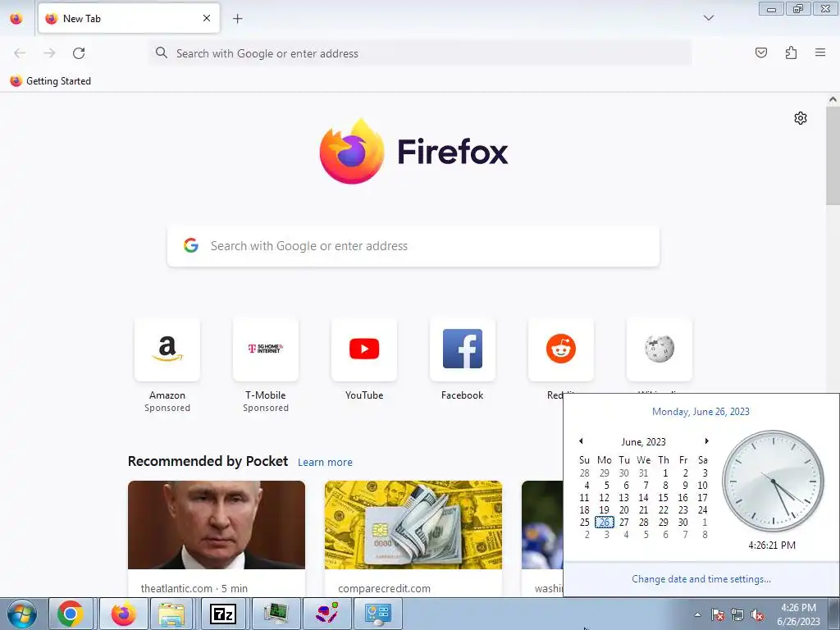Select the New Tab tab

tap(129, 18)
